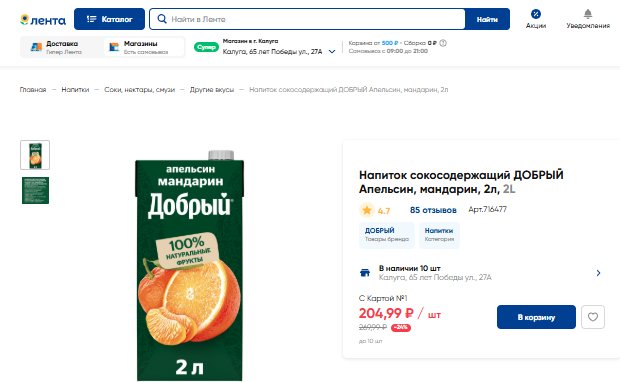Screen dimensions: 620x382
Task: Click the Лента logo
Action: [x=43, y=20]
